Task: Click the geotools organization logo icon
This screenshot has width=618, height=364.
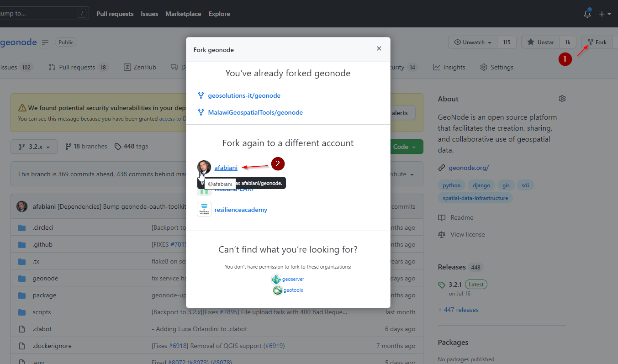Action: tap(277, 290)
